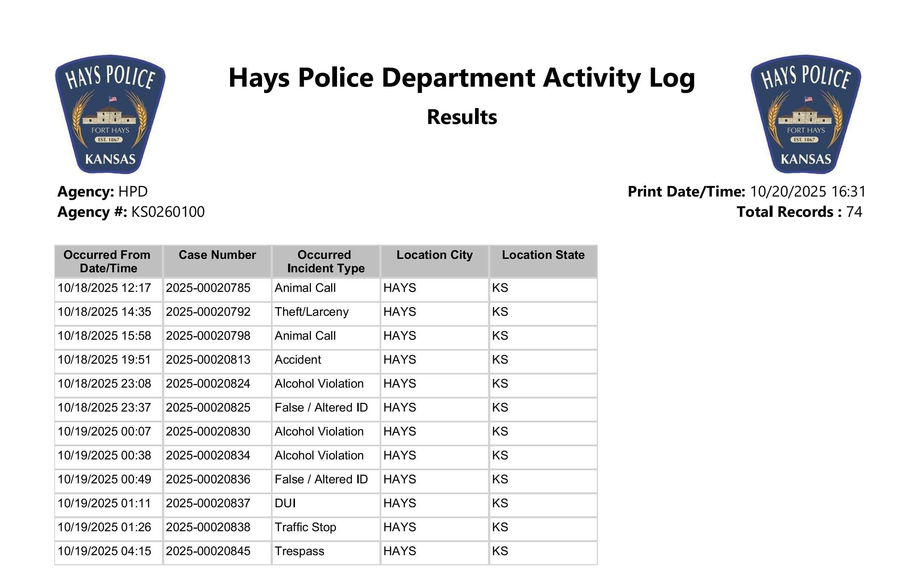Click the Traffic Stop incident cell

point(305,527)
